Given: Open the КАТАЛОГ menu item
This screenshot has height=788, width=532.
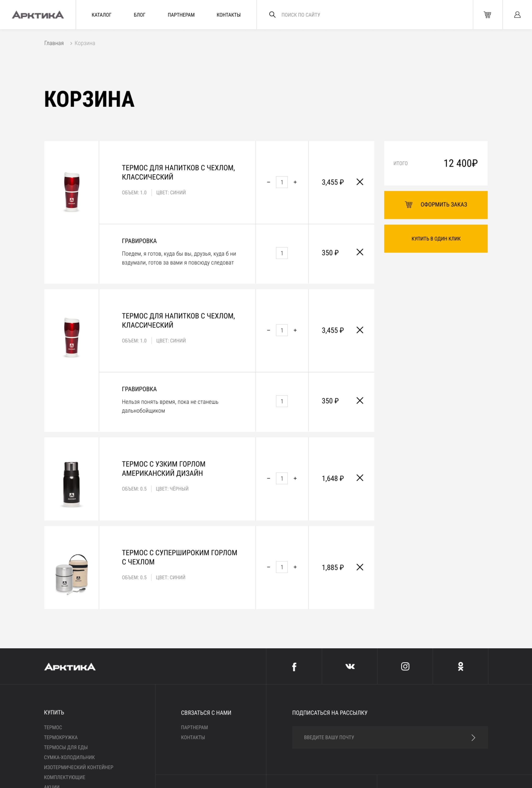Looking at the screenshot, I should (101, 15).
